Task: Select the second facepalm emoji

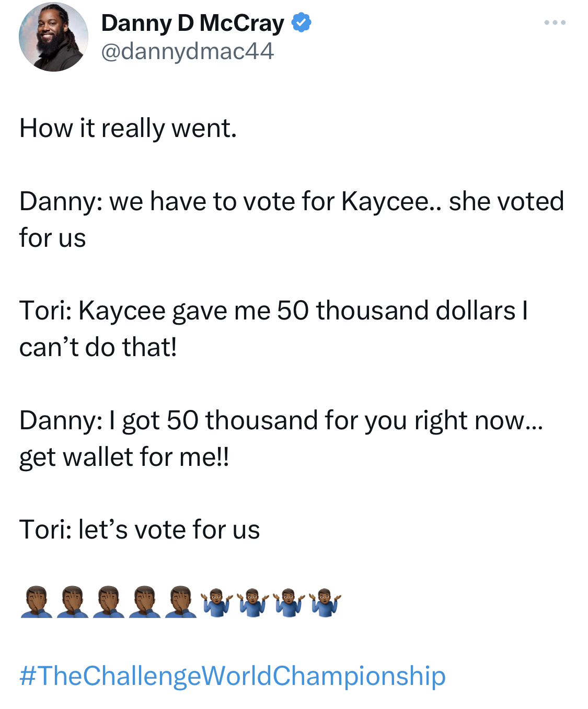Action: 73,602
